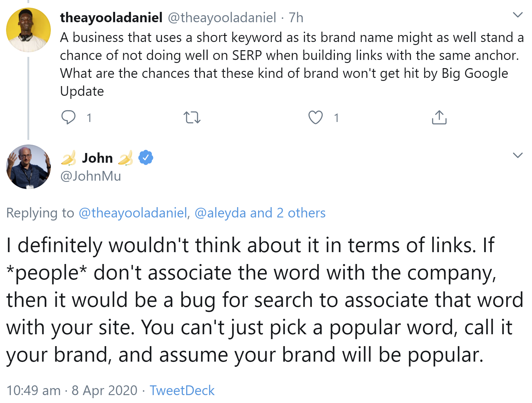Open the @aleyda mention link
The width and height of the screenshot is (532, 403).
(220, 213)
